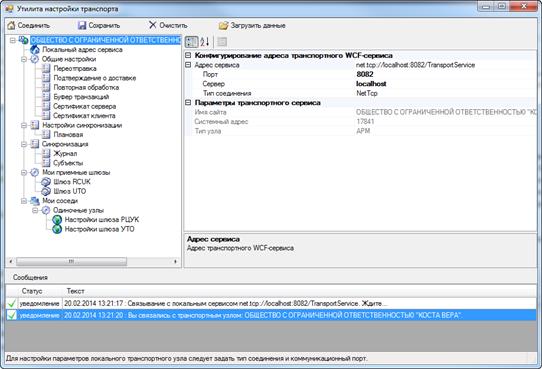Viewport: 542px width, 369px height.
Task: Click the Сертификат клиента node icon
Action: click(x=46, y=115)
